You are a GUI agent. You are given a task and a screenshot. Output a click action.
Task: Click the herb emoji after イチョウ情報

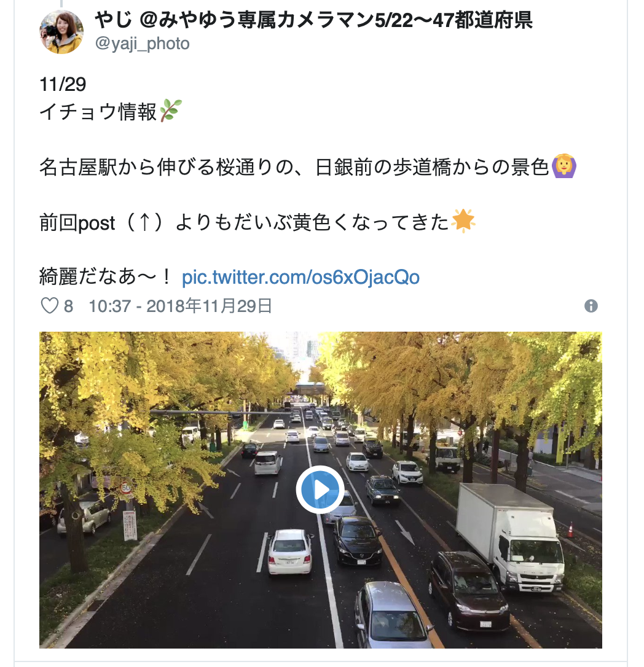click(x=171, y=111)
